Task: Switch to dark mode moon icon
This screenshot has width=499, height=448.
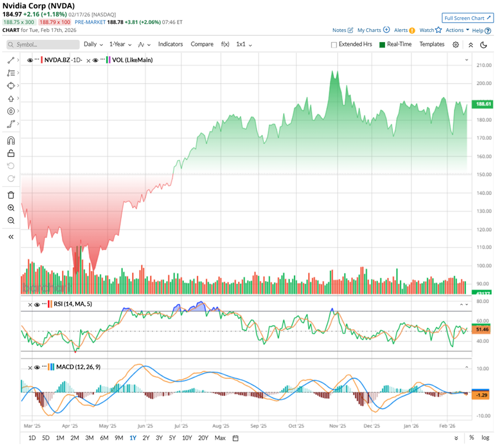Action: click(x=484, y=45)
